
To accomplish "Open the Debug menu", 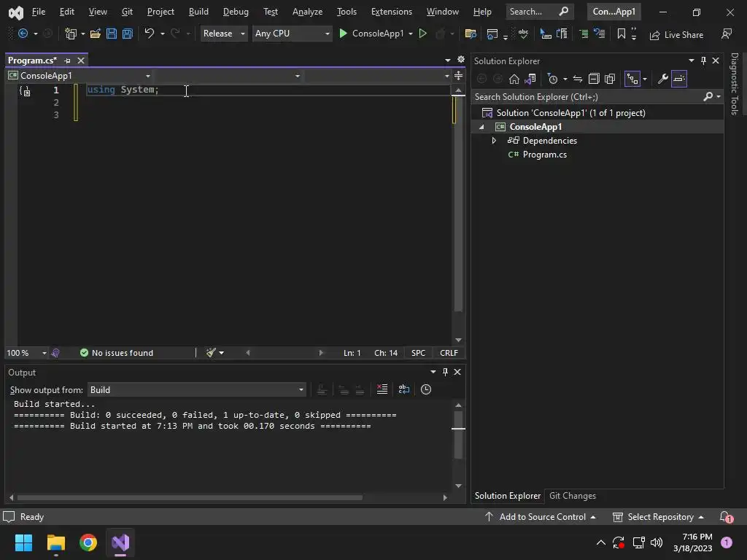I will click(236, 12).
